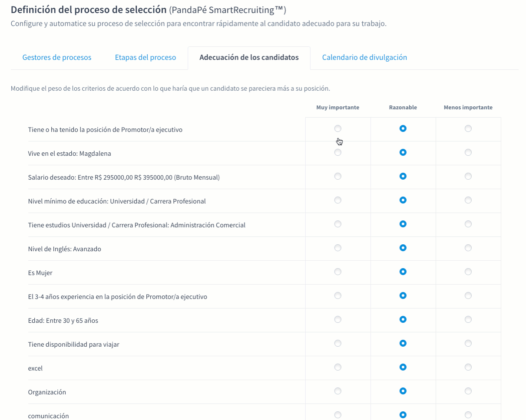The width and height of the screenshot is (526, 420).
Task: Mark 'Muy importante' for the Promotor/a ejecutivo position criterion
Action: 338,128
